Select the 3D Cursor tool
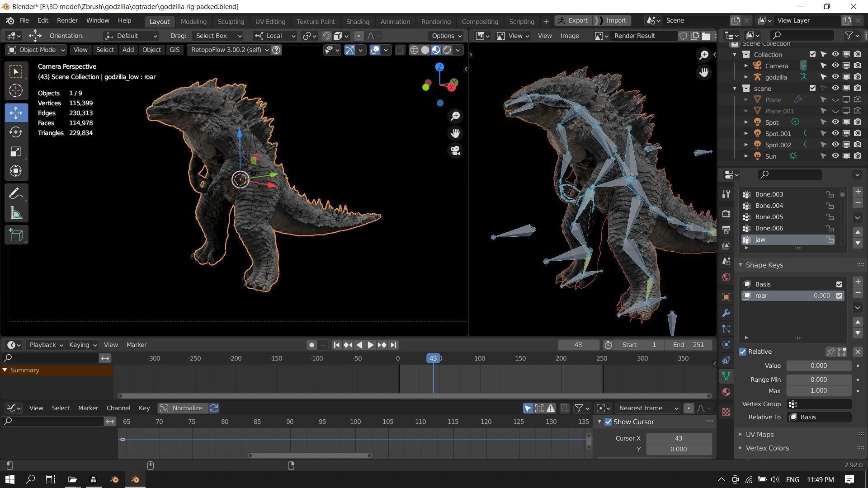The image size is (868, 488). tap(16, 91)
